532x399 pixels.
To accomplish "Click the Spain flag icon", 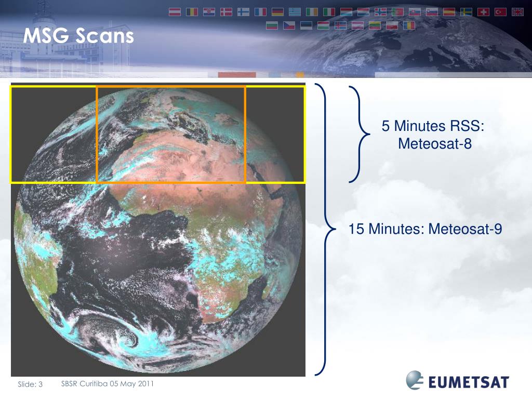I will point(449,12).
